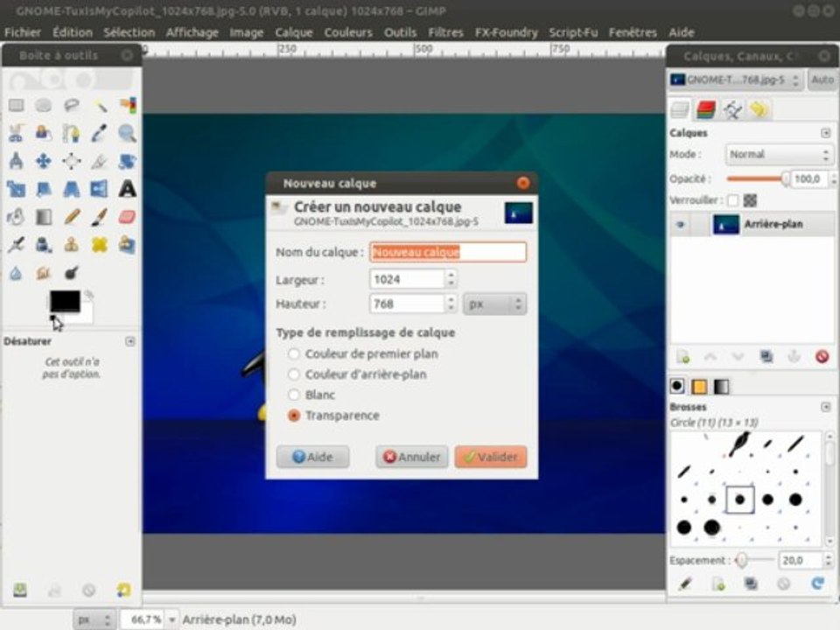Screen dimensions: 840x630
Task: Select the Blur/Sharpen droplet tool
Action: point(16,273)
